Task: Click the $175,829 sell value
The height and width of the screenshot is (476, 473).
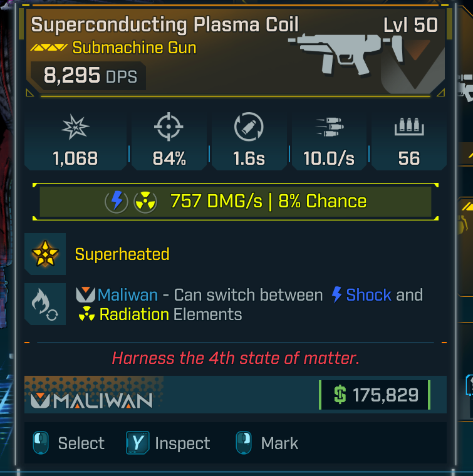Action: (x=375, y=395)
